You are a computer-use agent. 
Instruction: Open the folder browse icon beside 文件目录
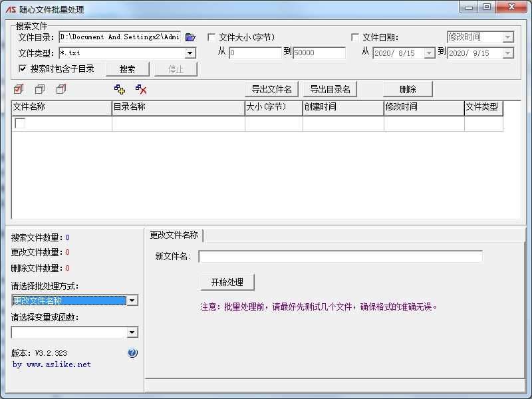[x=191, y=37]
